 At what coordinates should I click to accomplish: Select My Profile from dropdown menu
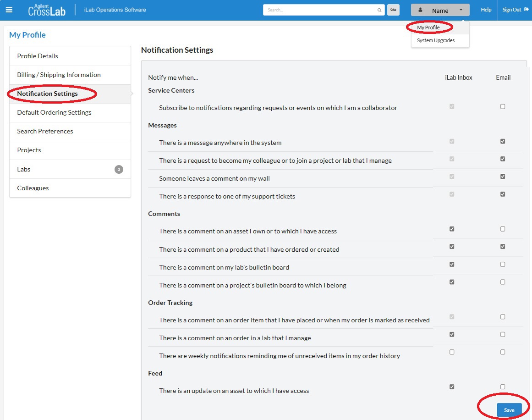pos(428,28)
